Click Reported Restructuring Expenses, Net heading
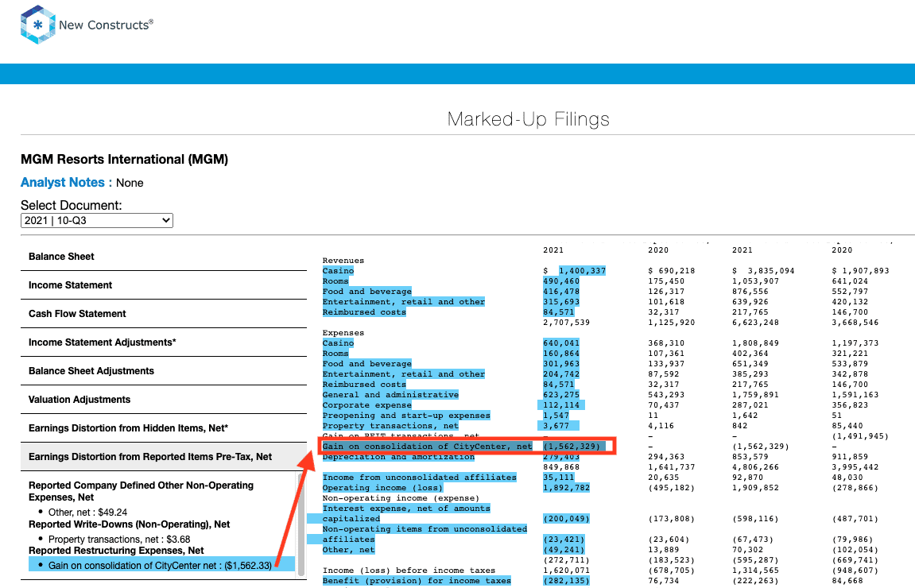The image size is (915, 588). [116, 551]
